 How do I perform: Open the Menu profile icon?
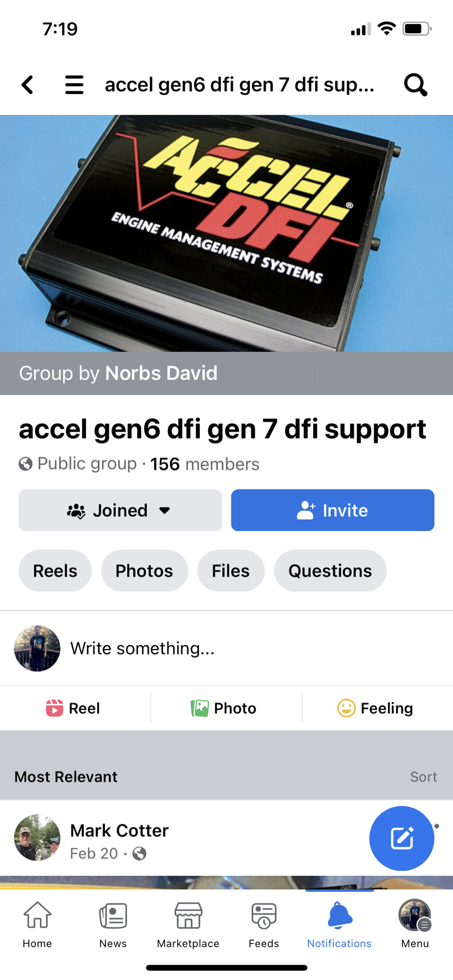point(415,915)
